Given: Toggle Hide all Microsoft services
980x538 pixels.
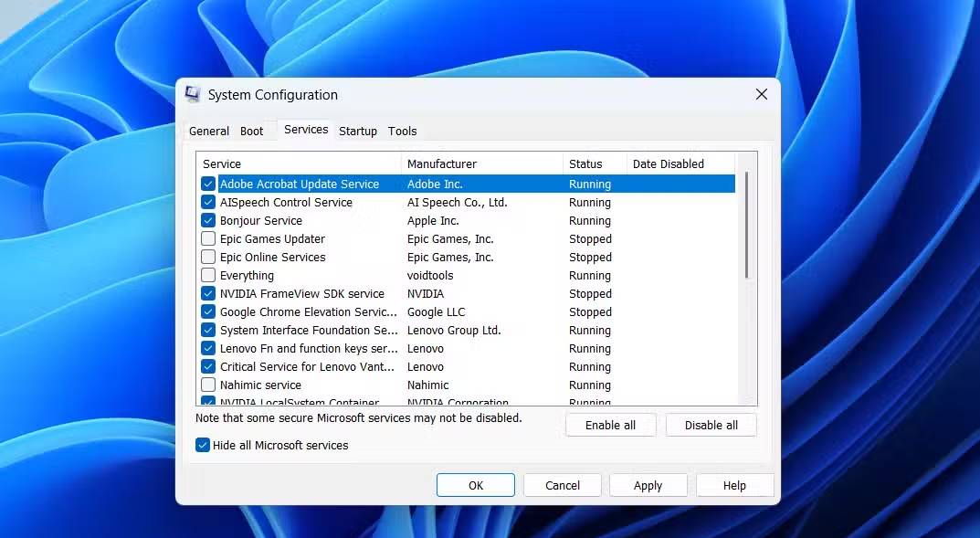Looking at the screenshot, I should click(x=202, y=445).
